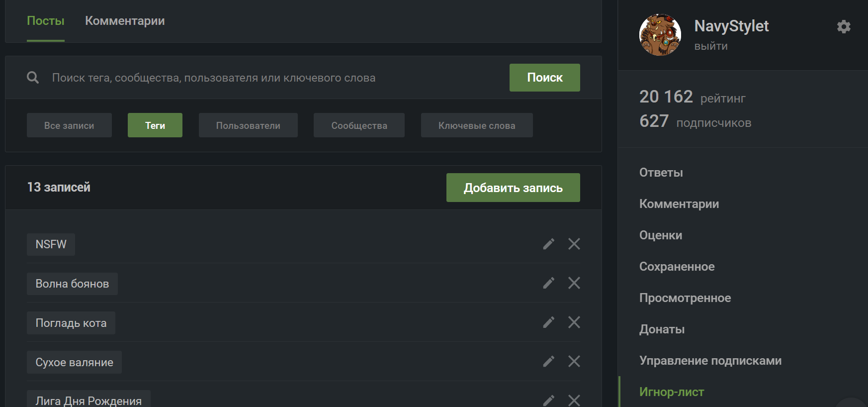The height and width of the screenshot is (407, 868).
Task: Open the Комментарии sidebar section
Action: 679,204
